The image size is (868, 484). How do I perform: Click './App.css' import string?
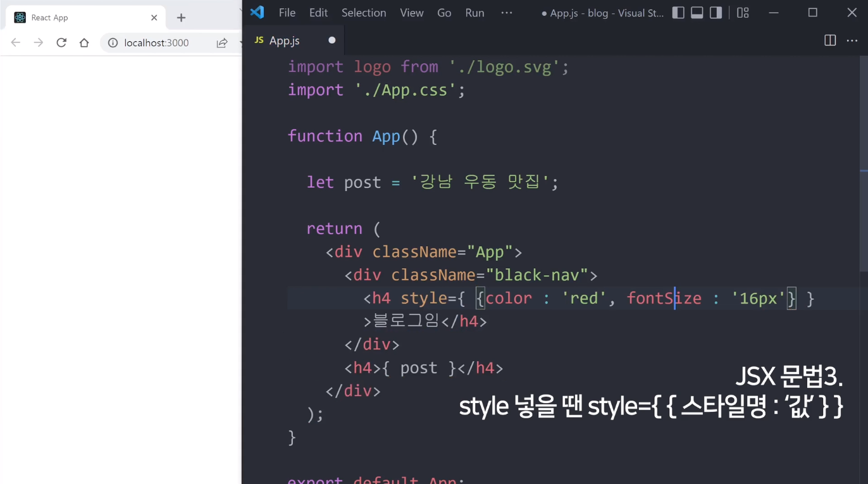406,90
